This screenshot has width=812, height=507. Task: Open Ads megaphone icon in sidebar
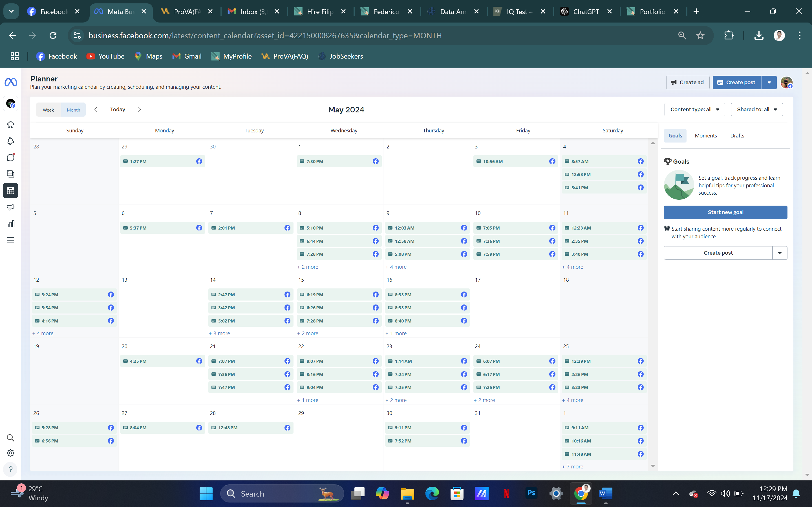[10, 207]
